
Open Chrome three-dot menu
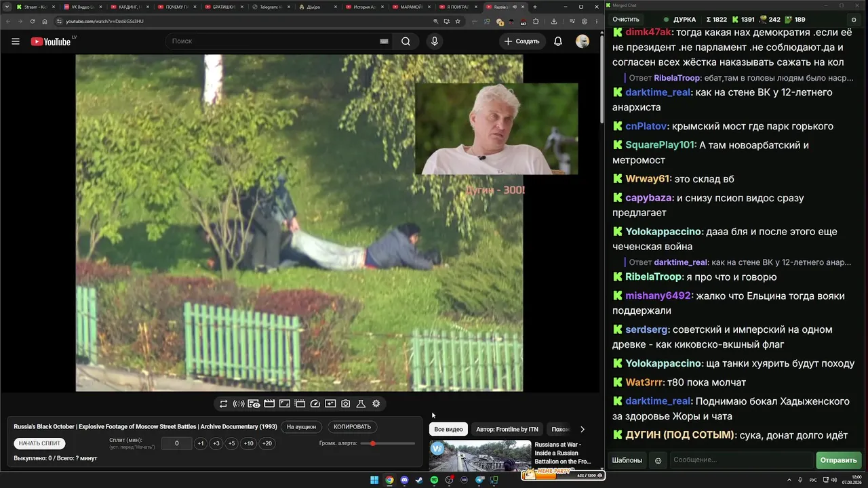pos(596,21)
